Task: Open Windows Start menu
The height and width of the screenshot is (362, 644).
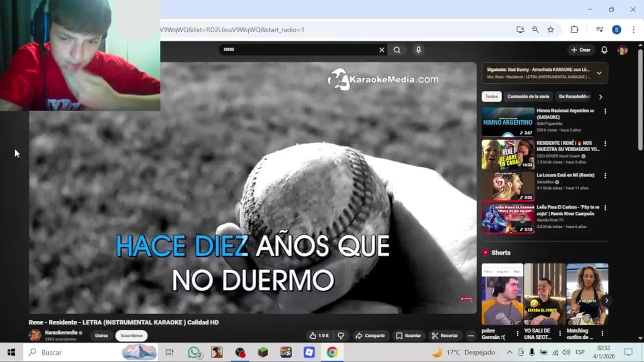Action: pyautogui.click(x=11, y=352)
